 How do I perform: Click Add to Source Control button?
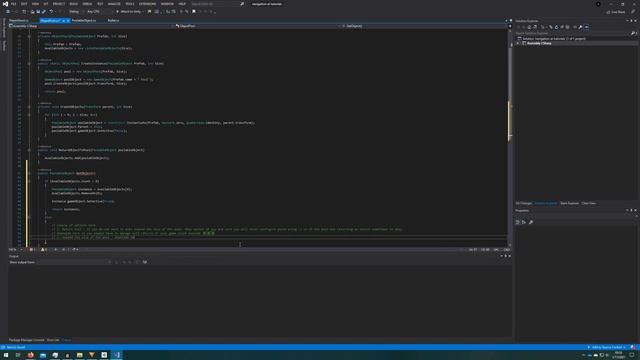point(607,347)
